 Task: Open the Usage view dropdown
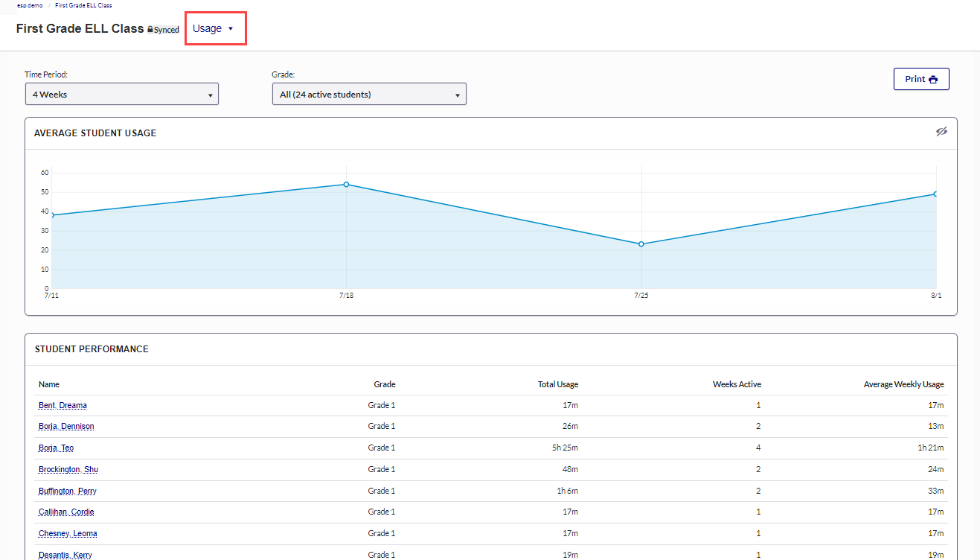click(x=214, y=28)
